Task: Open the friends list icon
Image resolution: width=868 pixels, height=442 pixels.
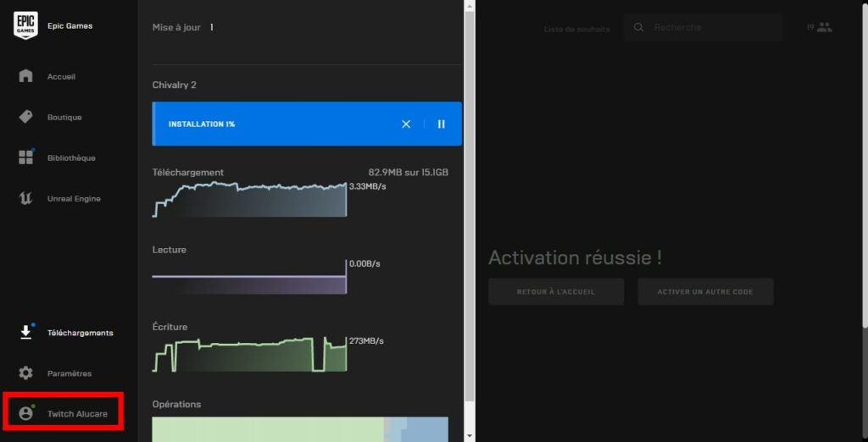Action: 824,27
